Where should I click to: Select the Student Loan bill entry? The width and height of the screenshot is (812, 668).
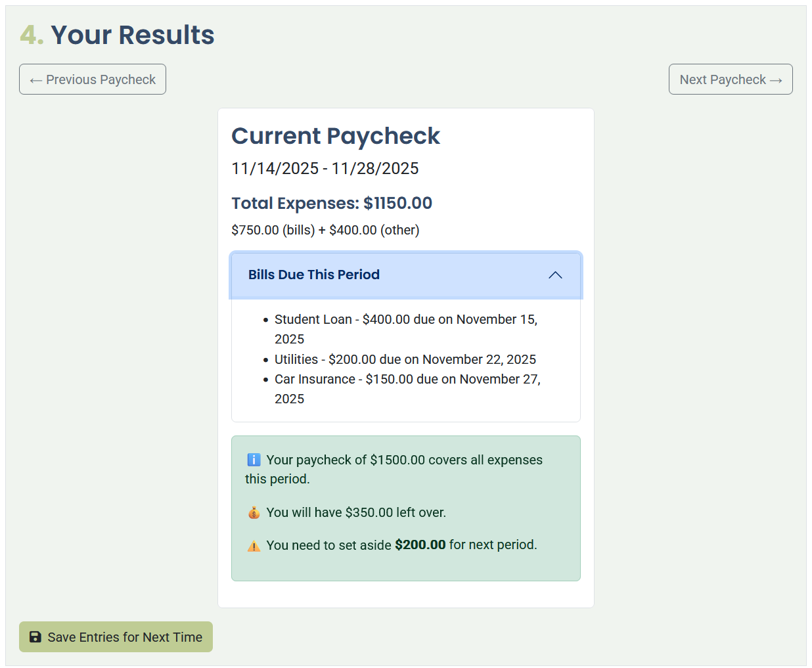[x=405, y=328]
